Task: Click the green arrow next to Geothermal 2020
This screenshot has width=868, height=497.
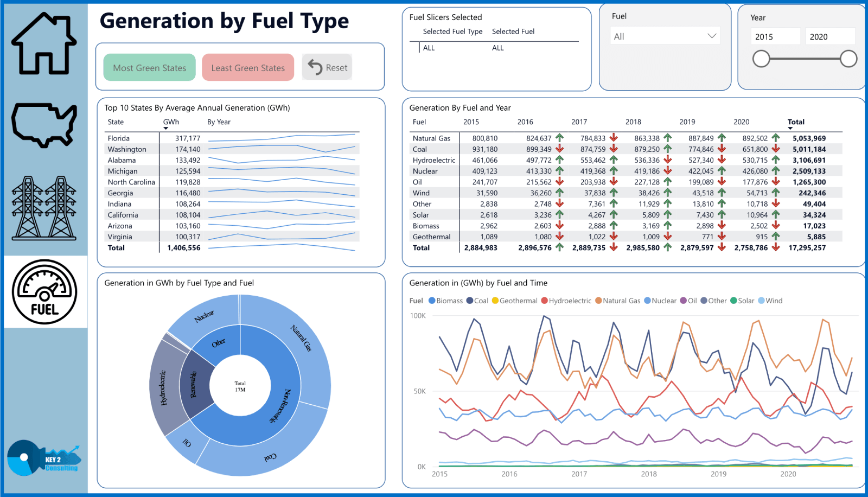Action: point(776,237)
